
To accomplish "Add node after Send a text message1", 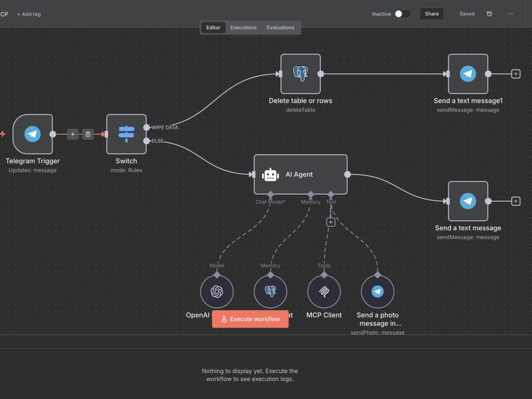I will click(516, 73).
